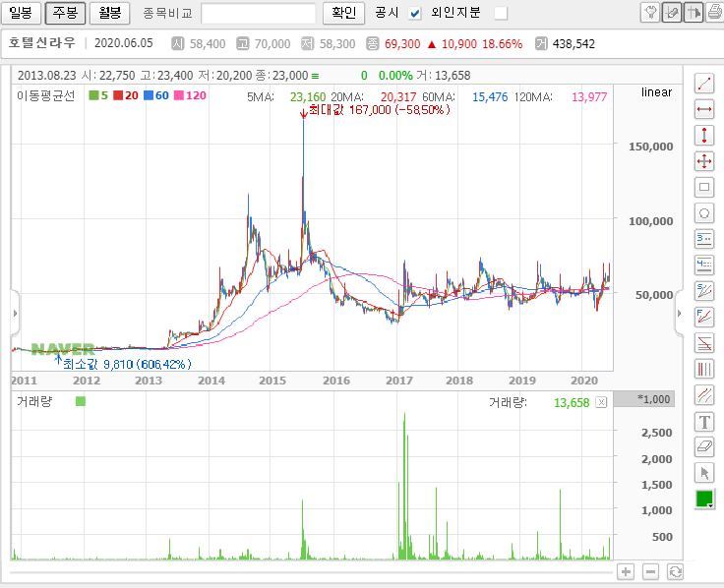The image size is (724, 588).
Task: Print the chart with printer icon
Action: 715,13
